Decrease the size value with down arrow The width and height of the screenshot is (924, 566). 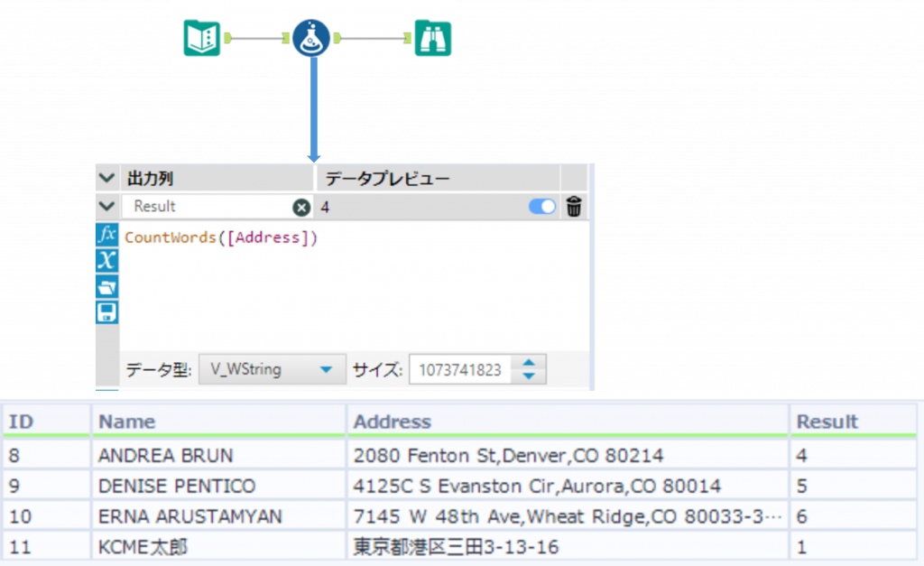[529, 375]
